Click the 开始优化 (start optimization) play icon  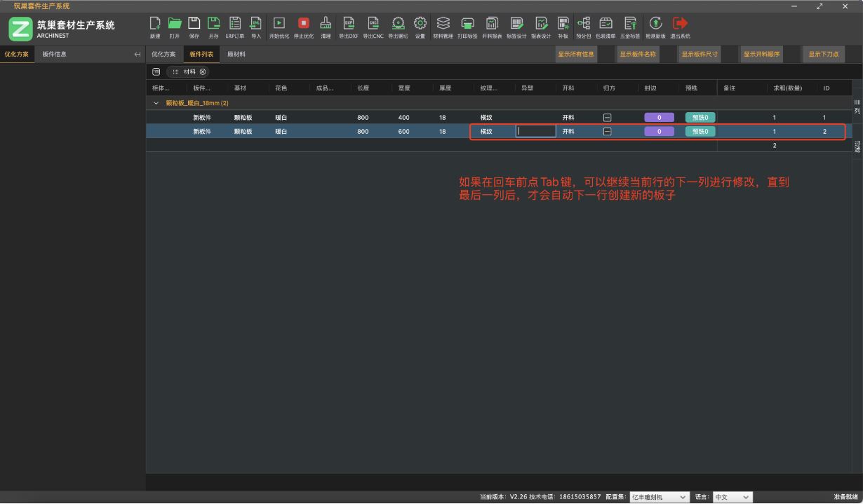point(279,25)
